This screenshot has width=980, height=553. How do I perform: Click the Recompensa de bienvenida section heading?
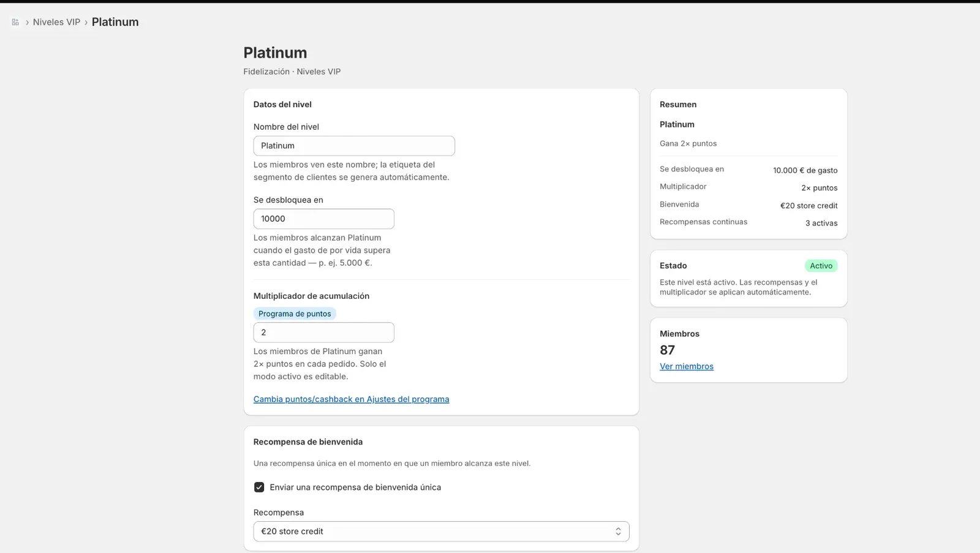[x=308, y=442]
